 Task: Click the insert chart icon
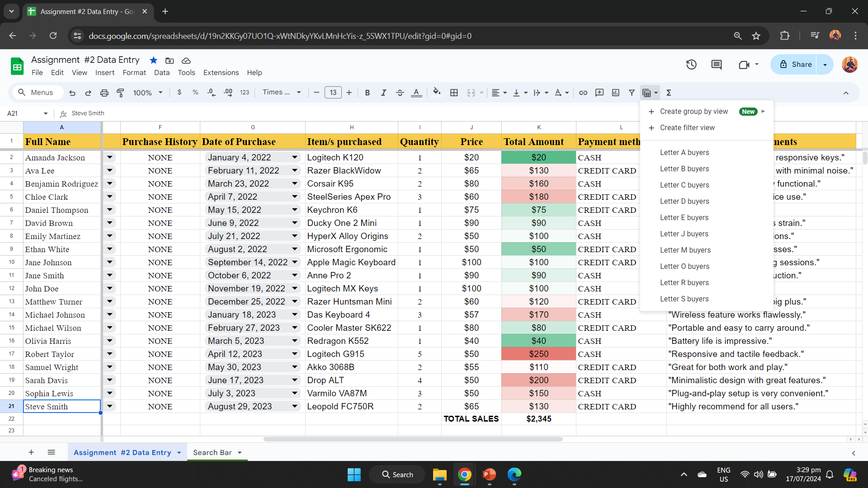(616, 93)
